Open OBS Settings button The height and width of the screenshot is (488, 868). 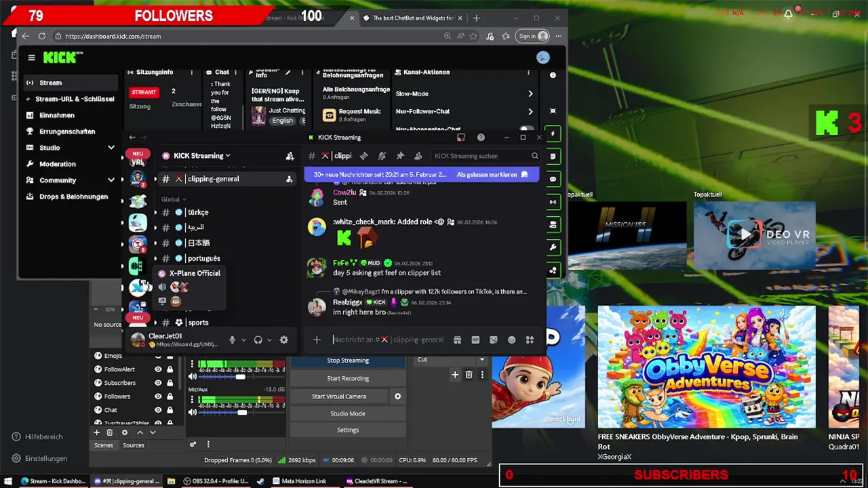[348, 430]
